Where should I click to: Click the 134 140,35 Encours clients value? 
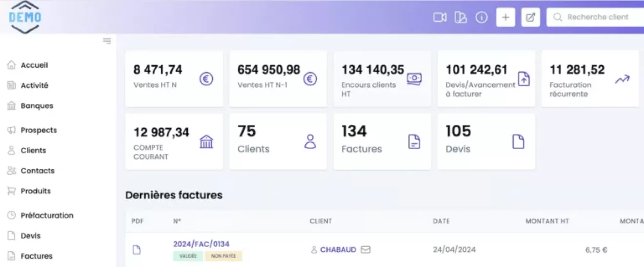[373, 70]
